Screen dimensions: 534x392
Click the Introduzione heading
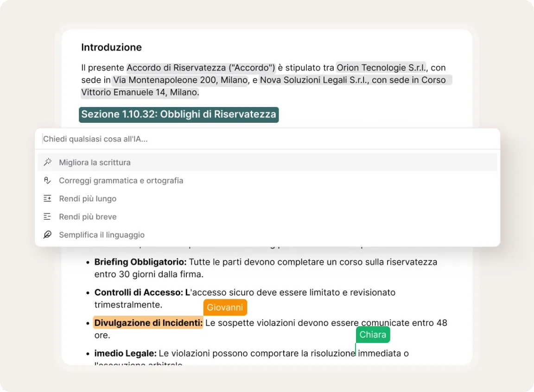point(111,47)
